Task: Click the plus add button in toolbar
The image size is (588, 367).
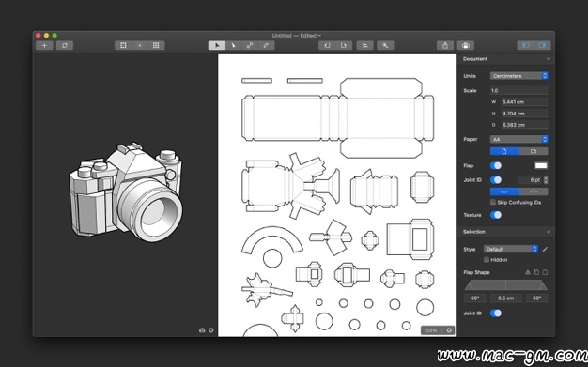Action: coord(44,45)
